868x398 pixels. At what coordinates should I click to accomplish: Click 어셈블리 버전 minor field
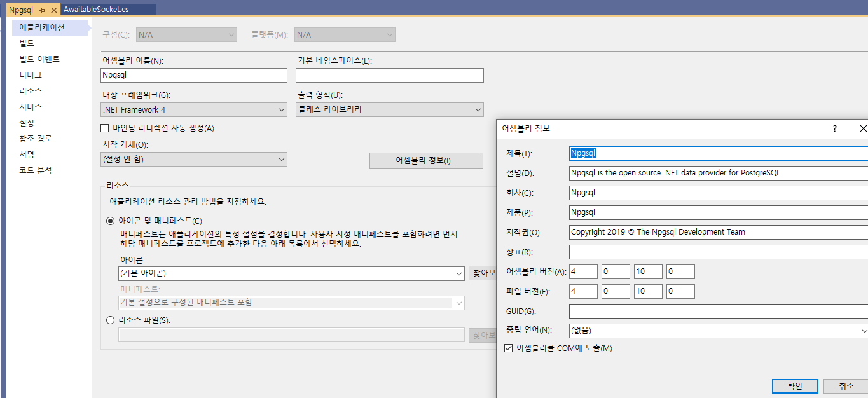pos(616,271)
